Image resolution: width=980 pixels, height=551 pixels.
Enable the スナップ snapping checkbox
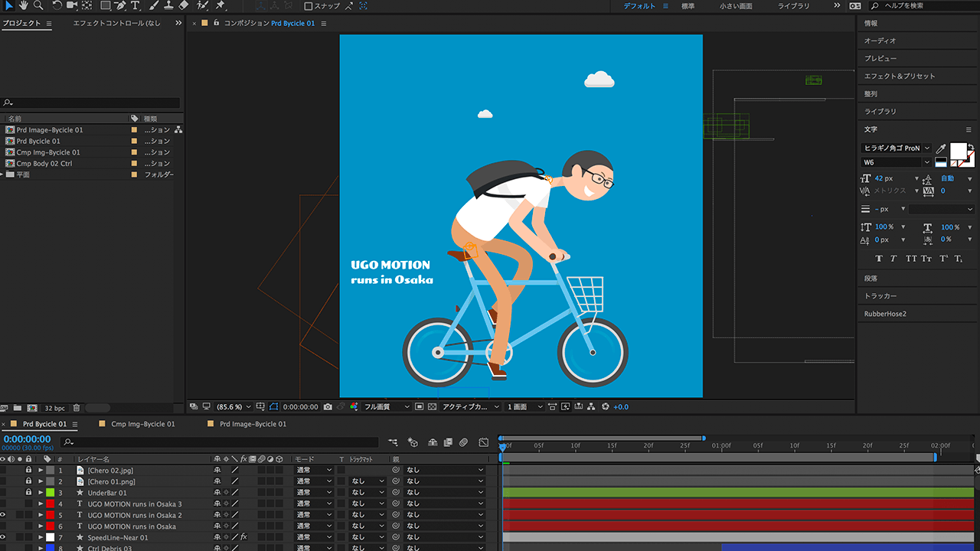308,6
